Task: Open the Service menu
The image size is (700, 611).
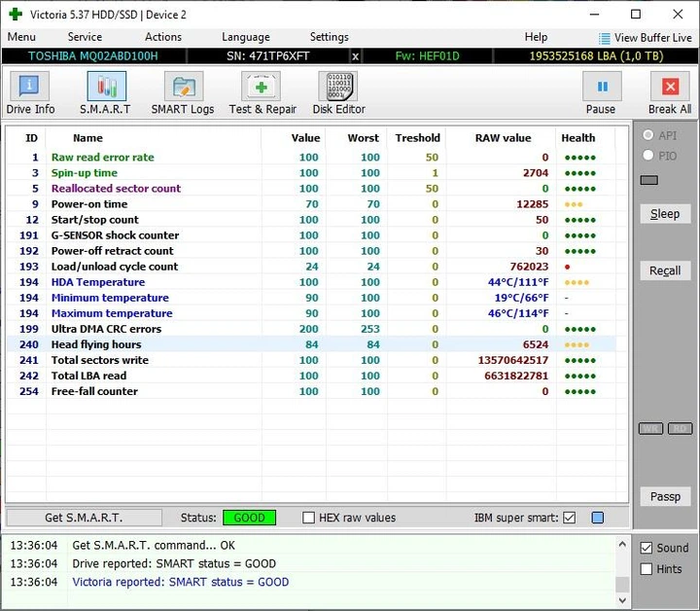Action: tap(85, 37)
